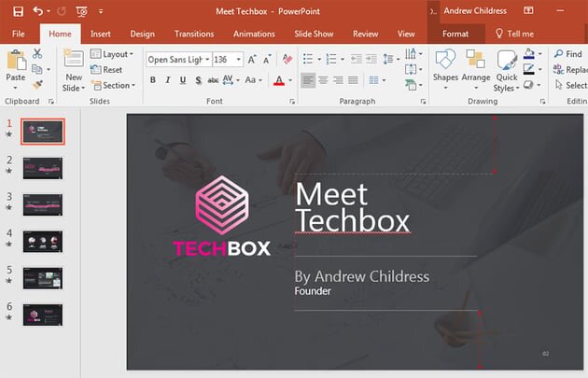Screen dimensions: 588x378
Task: Toggle underline formatting
Action: [183, 80]
